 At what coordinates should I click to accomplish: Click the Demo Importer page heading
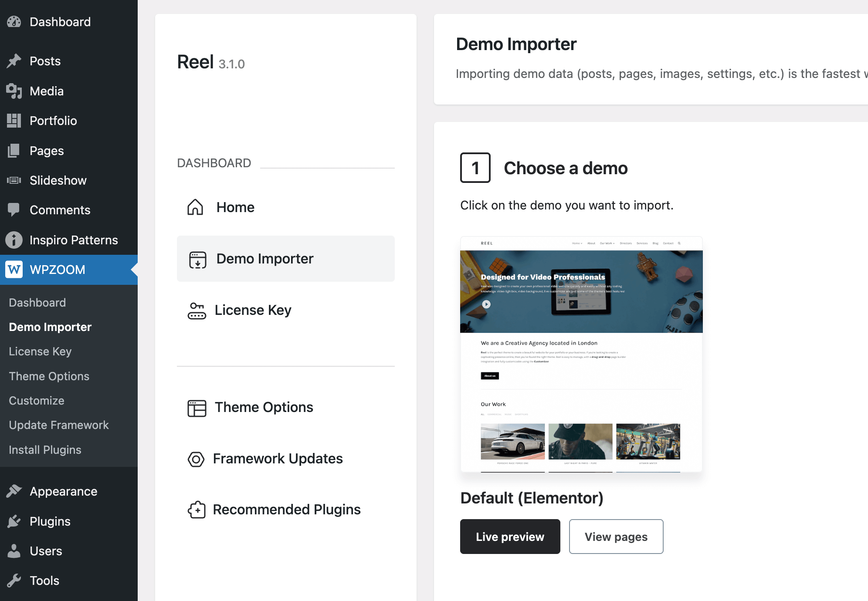516,44
